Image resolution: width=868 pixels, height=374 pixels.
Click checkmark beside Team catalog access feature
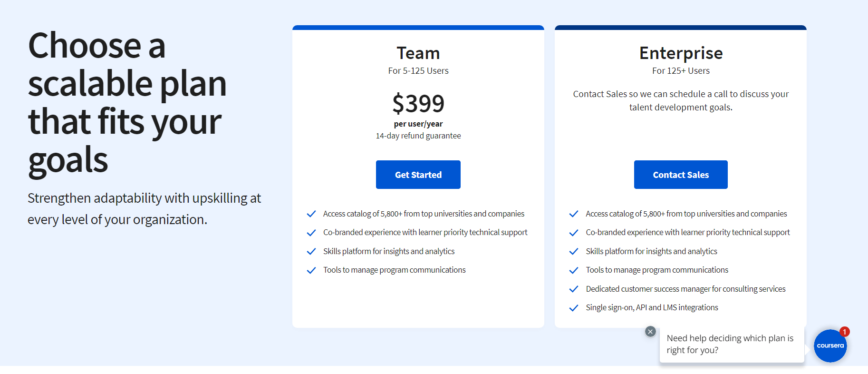(311, 214)
